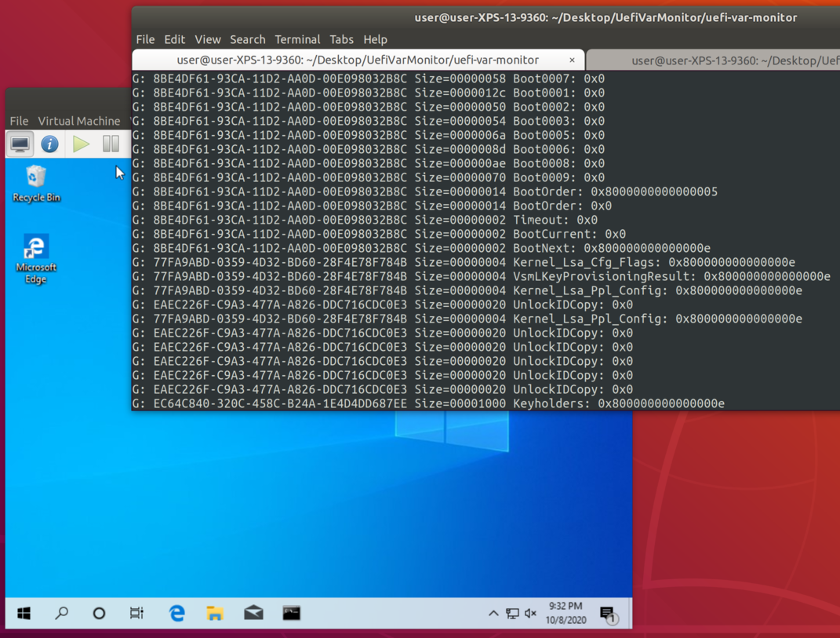Open the terminal Tabs menu

tap(341, 40)
